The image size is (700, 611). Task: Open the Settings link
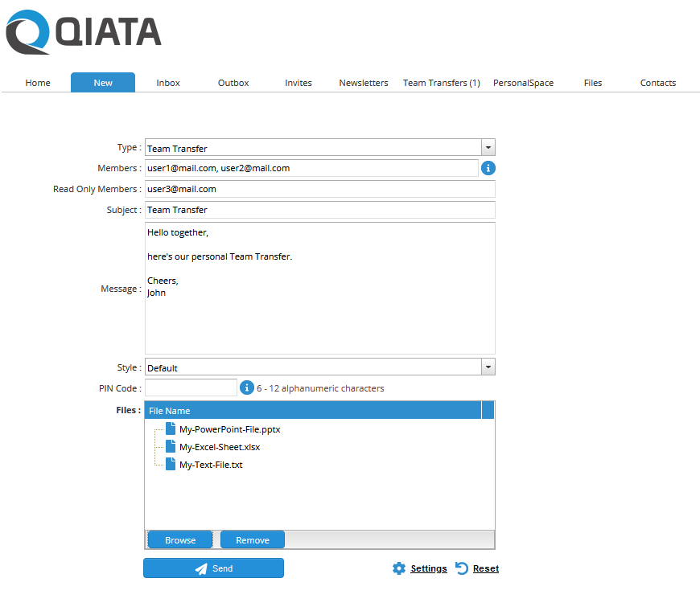point(428,568)
